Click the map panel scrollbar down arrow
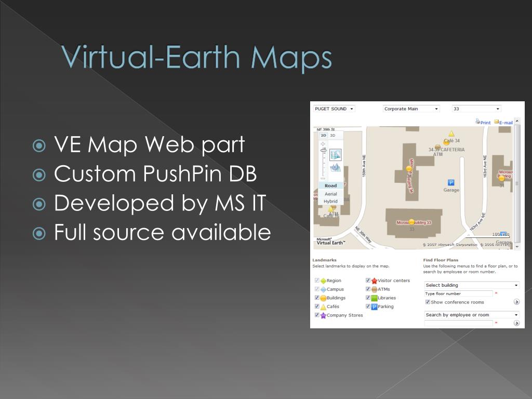 (517, 247)
